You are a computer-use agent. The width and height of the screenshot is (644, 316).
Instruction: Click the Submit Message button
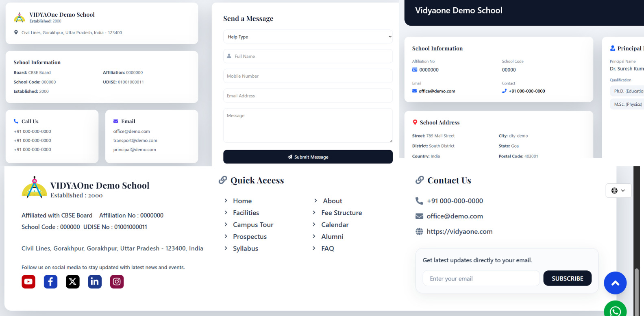(x=308, y=157)
